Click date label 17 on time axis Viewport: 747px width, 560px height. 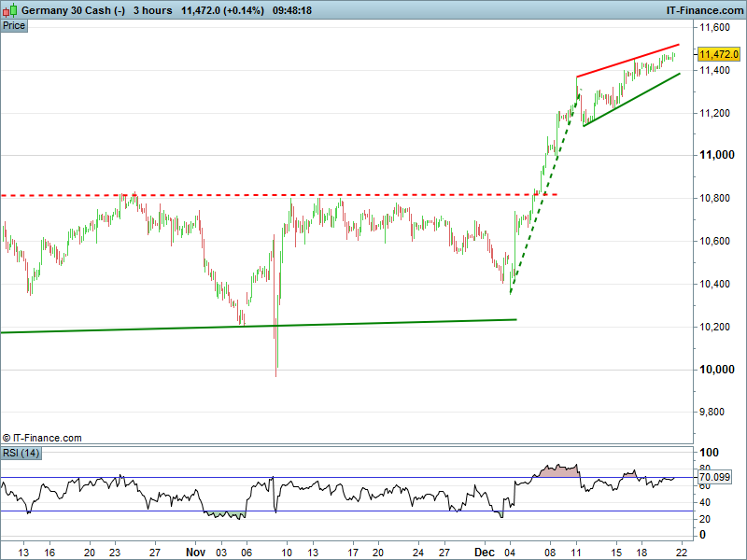353,553
